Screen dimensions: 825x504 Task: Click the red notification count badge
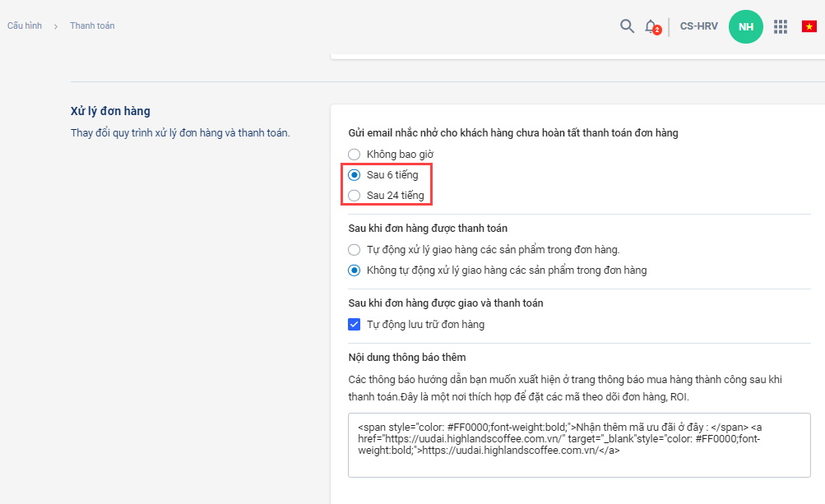[x=657, y=30]
